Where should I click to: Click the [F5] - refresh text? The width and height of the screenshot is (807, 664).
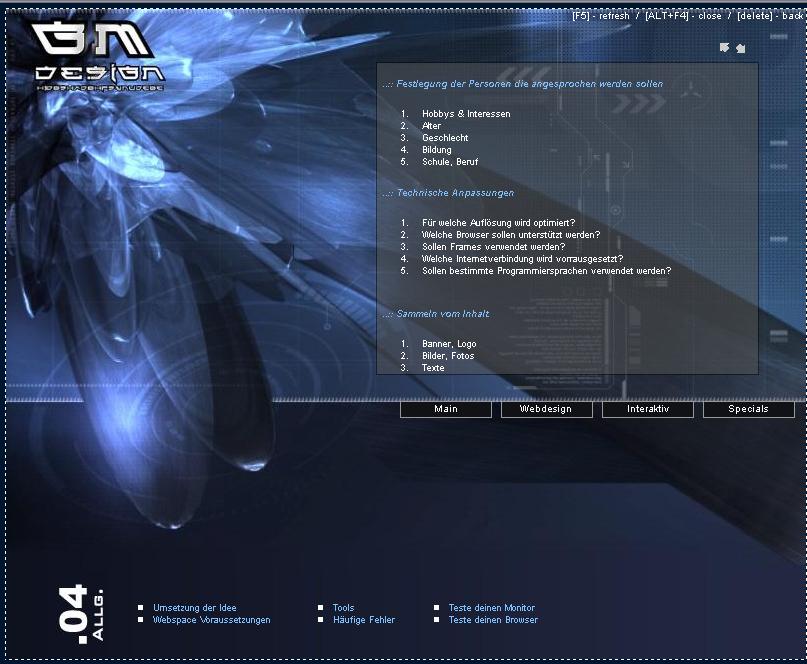[601, 16]
